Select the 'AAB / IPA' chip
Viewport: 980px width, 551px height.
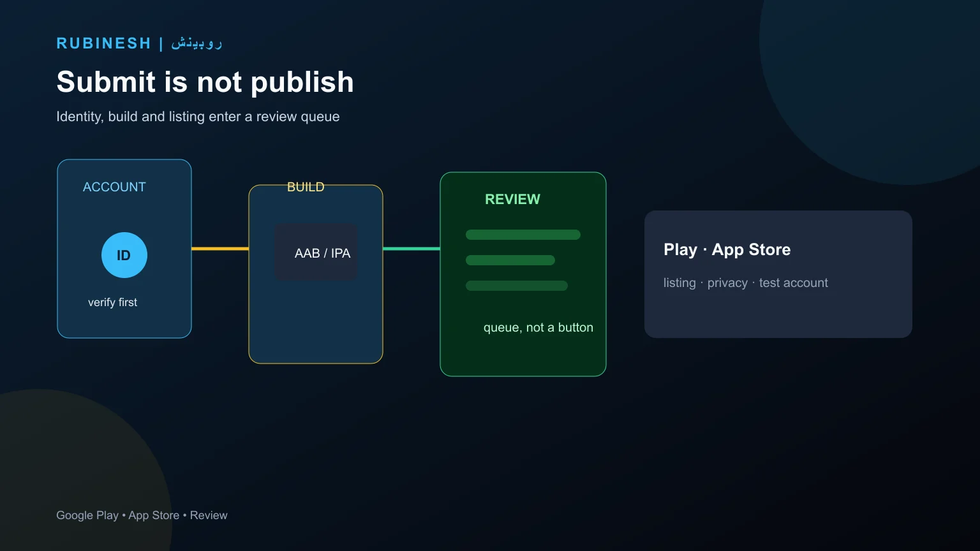pos(316,252)
